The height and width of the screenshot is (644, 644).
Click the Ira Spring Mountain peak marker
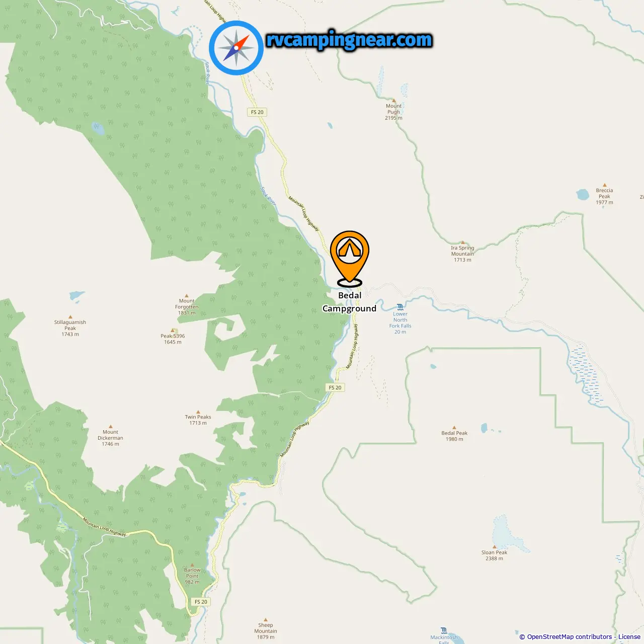point(462,243)
